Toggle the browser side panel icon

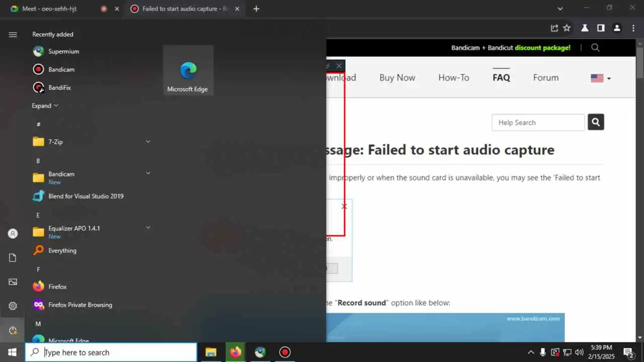[x=601, y=28]
